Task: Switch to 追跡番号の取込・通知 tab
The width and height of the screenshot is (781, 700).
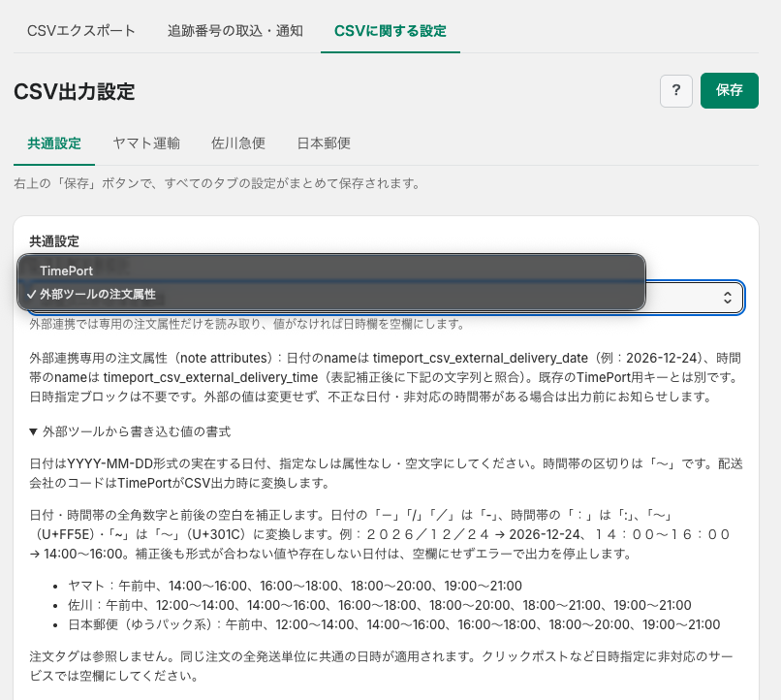Action: [x=235, y=31]
